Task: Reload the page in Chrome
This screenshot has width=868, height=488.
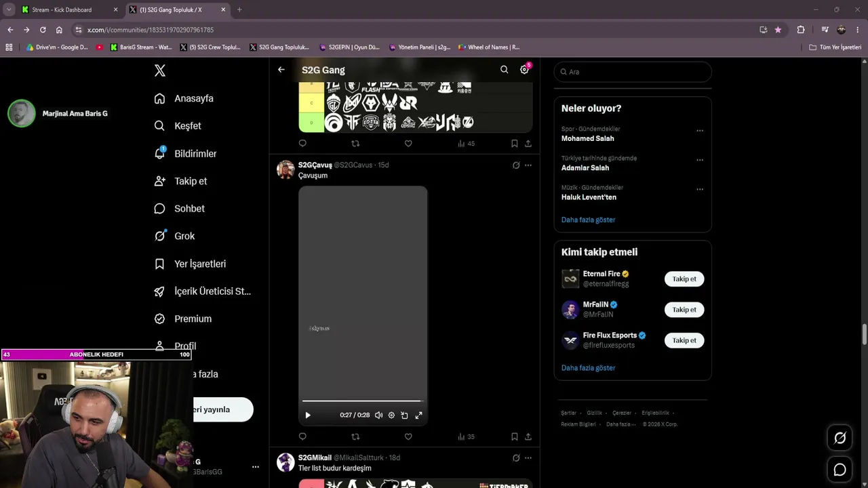Action: 43,30
